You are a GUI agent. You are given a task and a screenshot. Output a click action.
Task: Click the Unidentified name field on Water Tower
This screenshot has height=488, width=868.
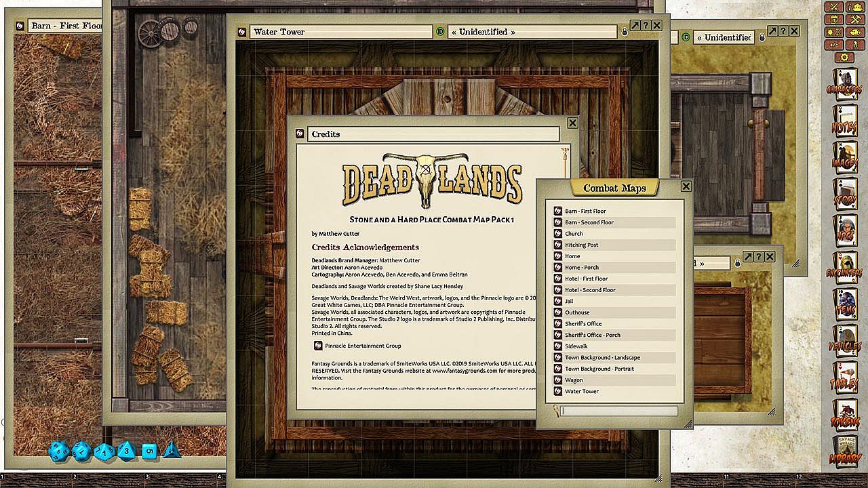[534, 32]
